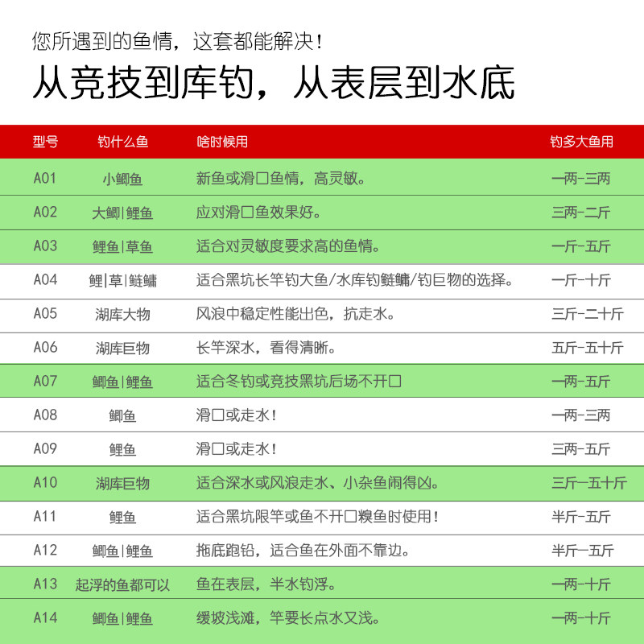
Task: Select model cell A05
Action: coord(45,313)
